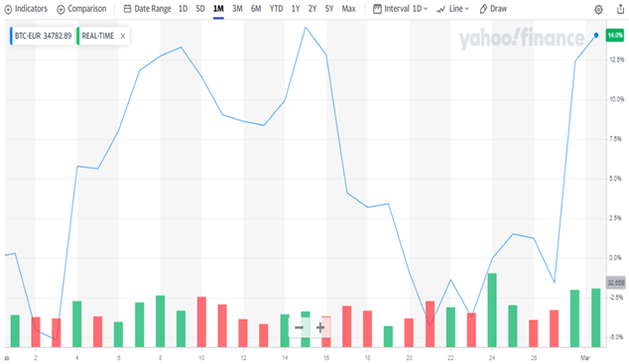Click the BTC-EUR 34782.89 label
Image resolution: width=629 pixels, height=364 pixels.
point(43,36)
